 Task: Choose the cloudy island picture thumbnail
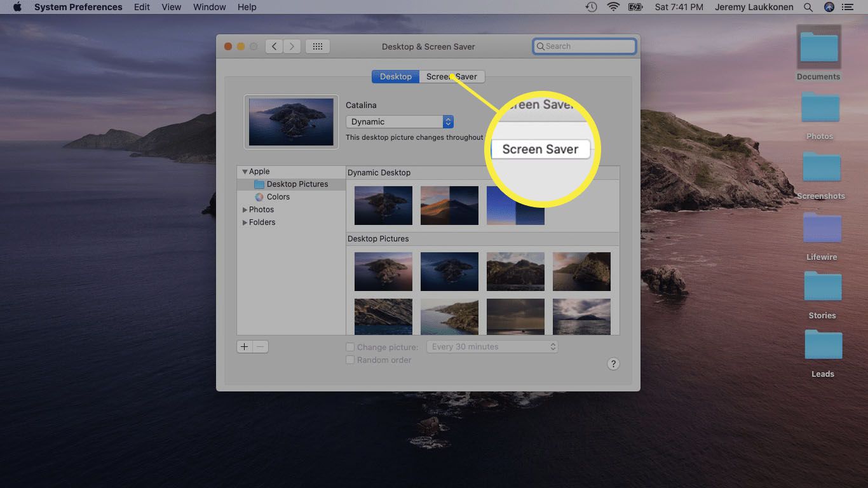point(581,316)
